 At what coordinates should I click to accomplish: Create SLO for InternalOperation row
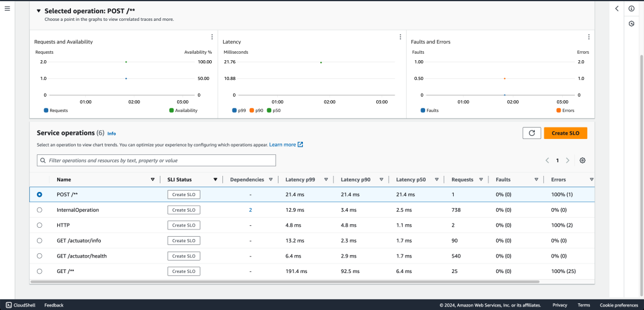click(x=184, y=210)
